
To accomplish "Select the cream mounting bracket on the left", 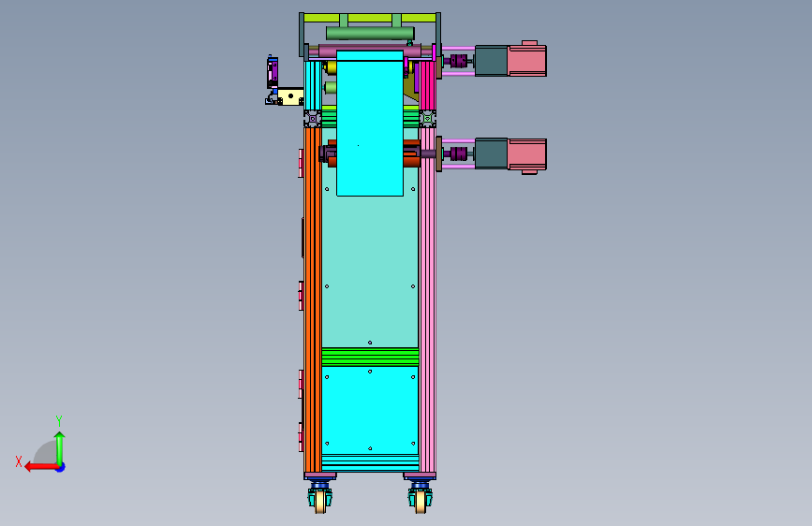I will pyautogui.click(x=291, y=96).
